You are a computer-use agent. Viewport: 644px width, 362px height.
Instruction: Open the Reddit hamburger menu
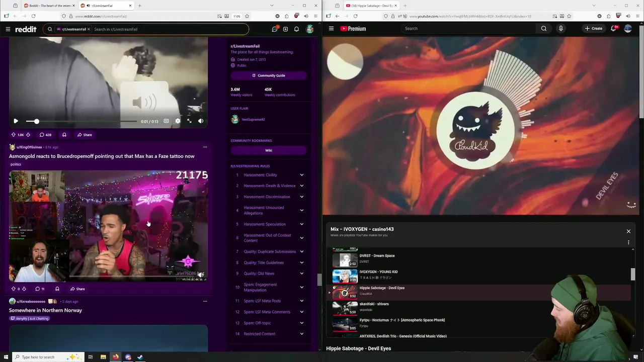tap(8, 29)
